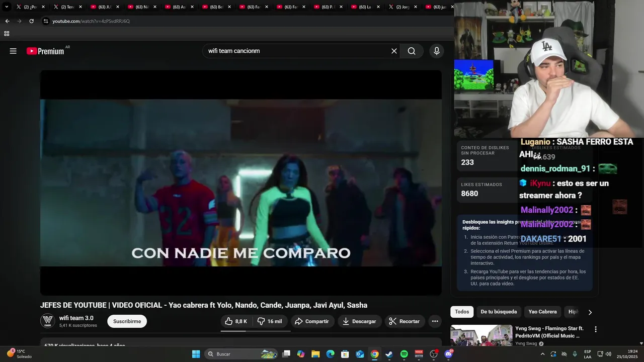Image resolution: width=644 pixels, height=362 pixels.
Task: Select the 'Todos' filter chip
Action: 462,312
